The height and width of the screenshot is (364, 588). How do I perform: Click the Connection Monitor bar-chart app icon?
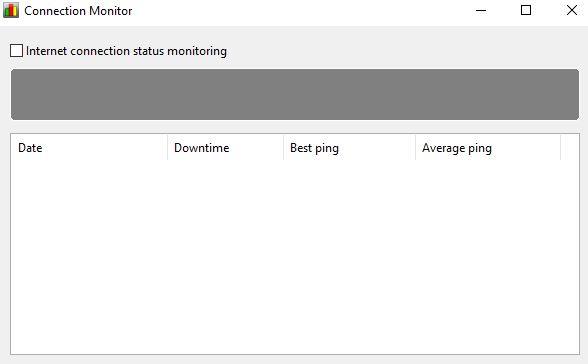coord(11,10)
